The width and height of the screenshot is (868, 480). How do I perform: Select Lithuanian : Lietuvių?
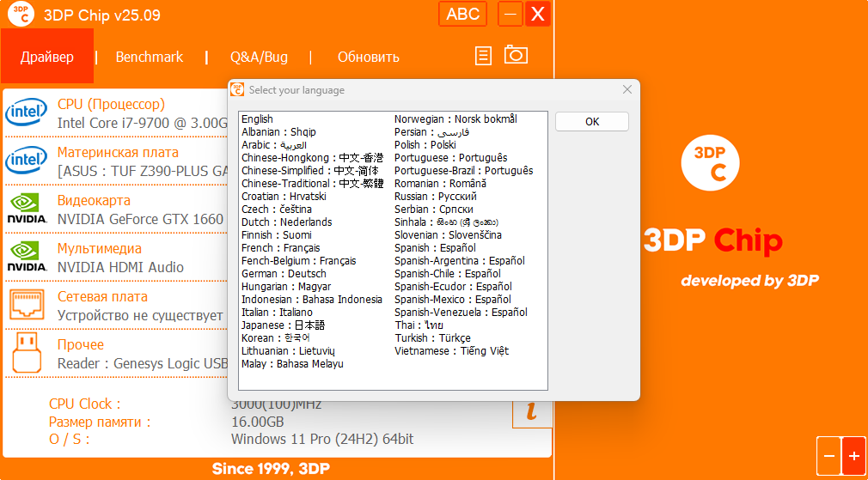click(x=289, y=350)
